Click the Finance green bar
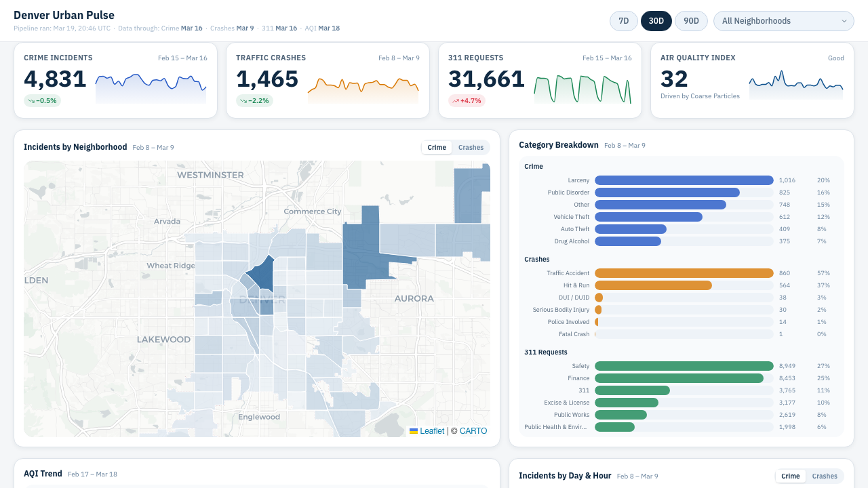Viewport: 868px width, 488px height. click(679, 378)
